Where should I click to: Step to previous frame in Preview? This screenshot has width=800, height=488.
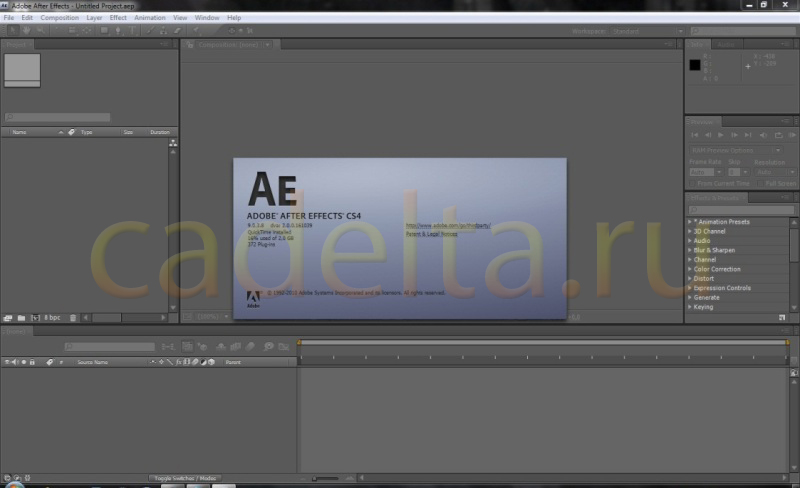click(708, 135)
